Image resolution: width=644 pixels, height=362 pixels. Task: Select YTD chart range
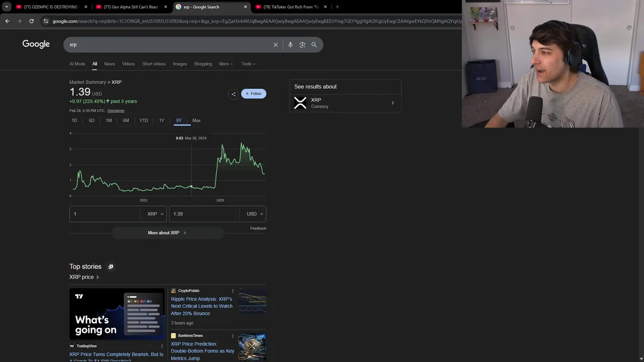(144, 121)
